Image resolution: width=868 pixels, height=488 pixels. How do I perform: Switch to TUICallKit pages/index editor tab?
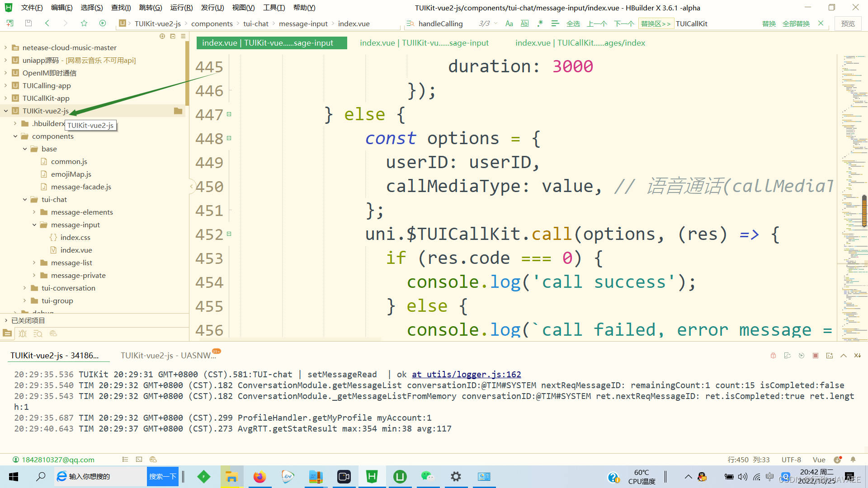pyautogui.click(x=580, y=43)
